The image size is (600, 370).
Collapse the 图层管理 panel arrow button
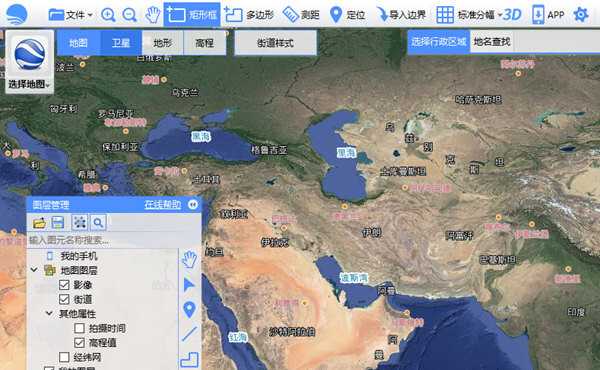click(193, 205)
